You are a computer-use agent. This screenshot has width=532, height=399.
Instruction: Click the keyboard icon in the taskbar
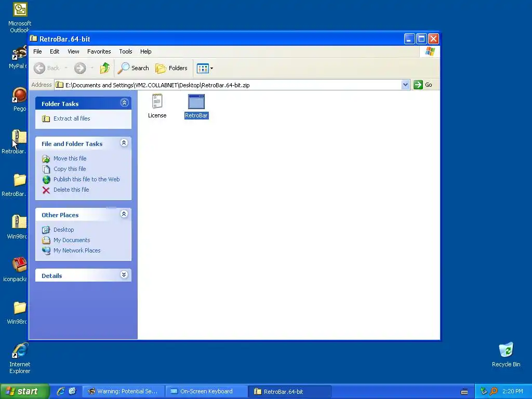pos(464,392)
